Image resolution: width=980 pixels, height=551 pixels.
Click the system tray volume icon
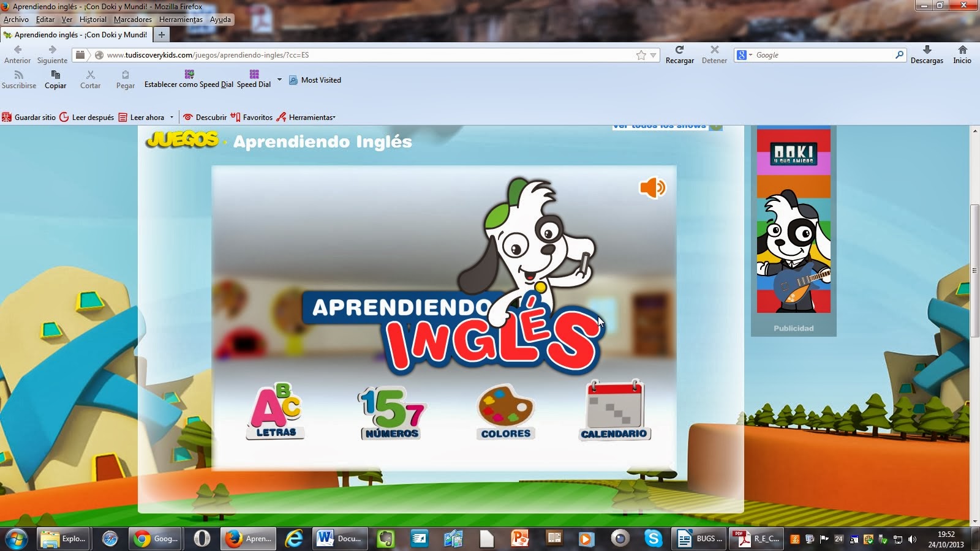[912, 539]
